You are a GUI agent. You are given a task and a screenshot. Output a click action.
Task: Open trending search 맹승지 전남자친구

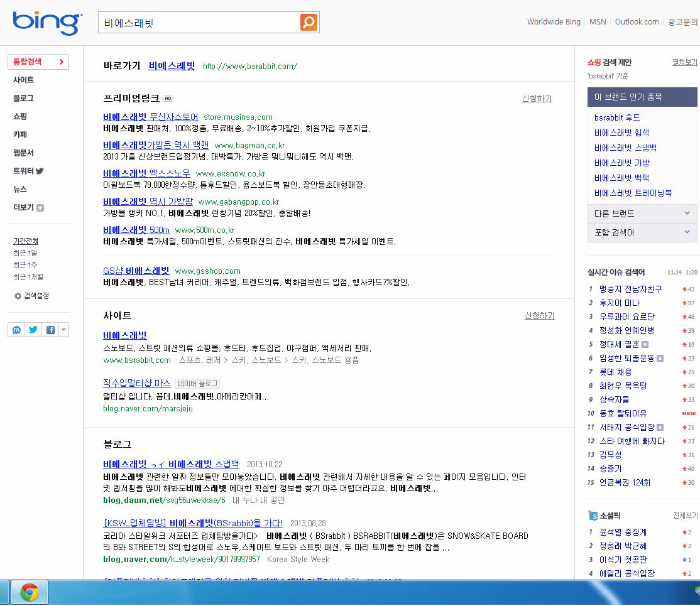click(x=630, y=289)
